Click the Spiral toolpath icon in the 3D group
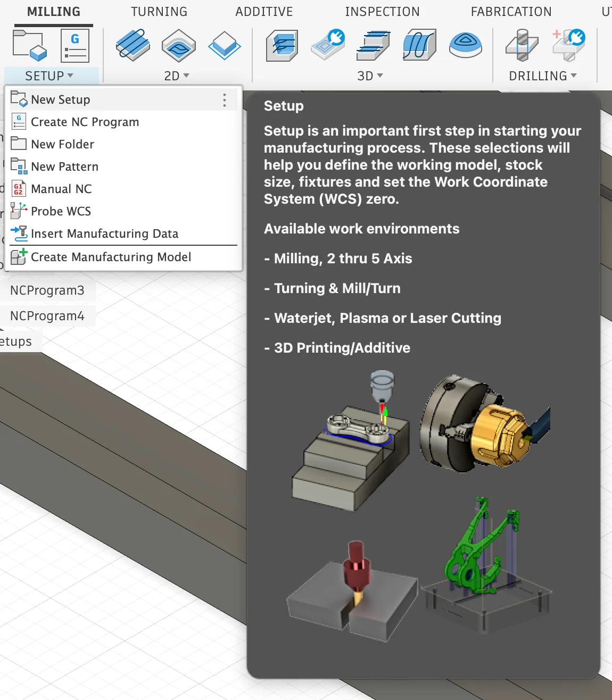The height and width of the screenshot is (700, 612). [466, 45]
